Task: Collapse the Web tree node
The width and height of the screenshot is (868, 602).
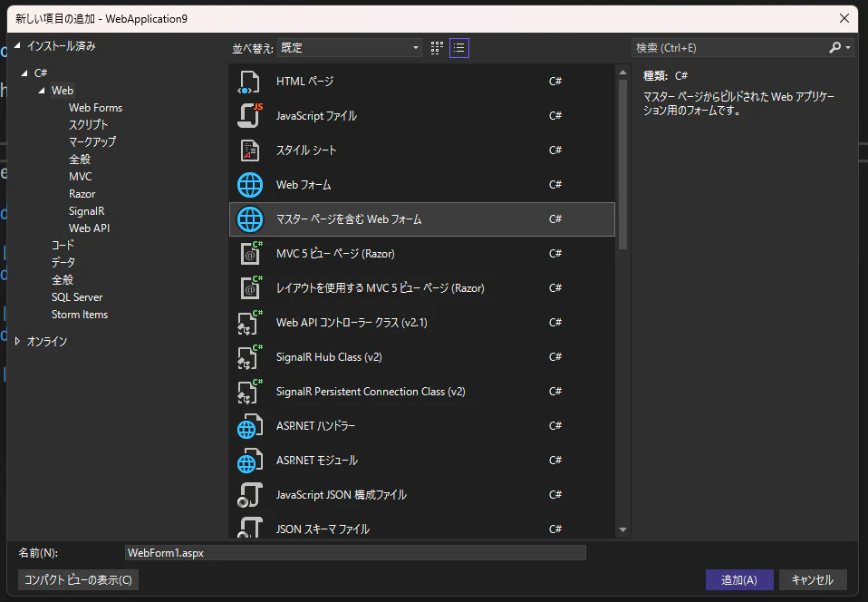Action: coord(42,91)
